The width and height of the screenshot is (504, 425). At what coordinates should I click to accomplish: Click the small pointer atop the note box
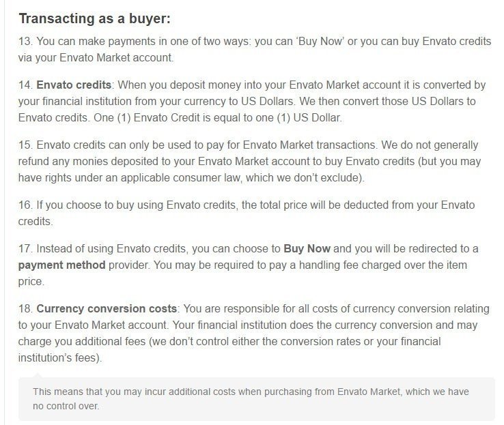[38, 375]
